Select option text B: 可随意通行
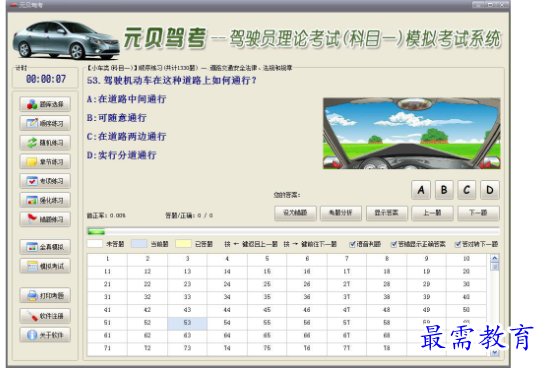 pyautogui.click(x=116, y=118)
